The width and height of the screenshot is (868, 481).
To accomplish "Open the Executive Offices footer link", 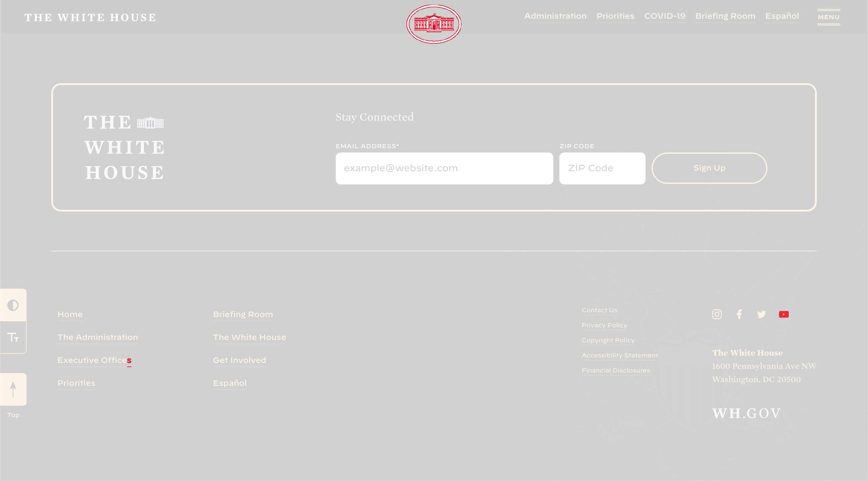I will [94, 360].
